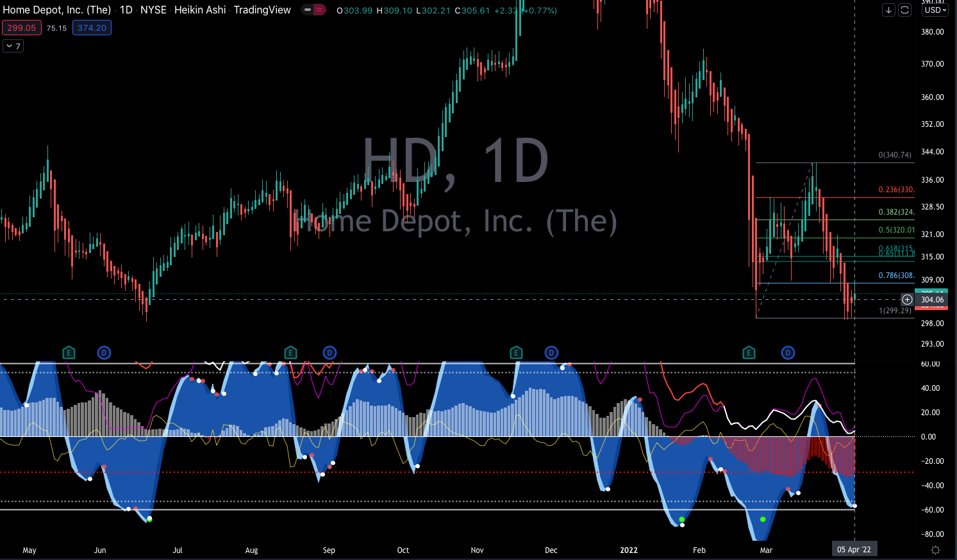Screen dimensions: 957x560
Task: Click the 60.00 oscillator scale label
Action: point(931,364)
